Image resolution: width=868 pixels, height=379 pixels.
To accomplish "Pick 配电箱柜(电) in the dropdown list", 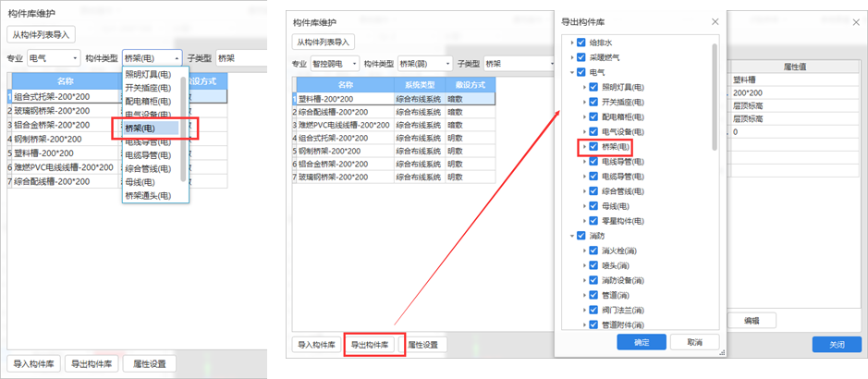I will click(x=148, y=101).
